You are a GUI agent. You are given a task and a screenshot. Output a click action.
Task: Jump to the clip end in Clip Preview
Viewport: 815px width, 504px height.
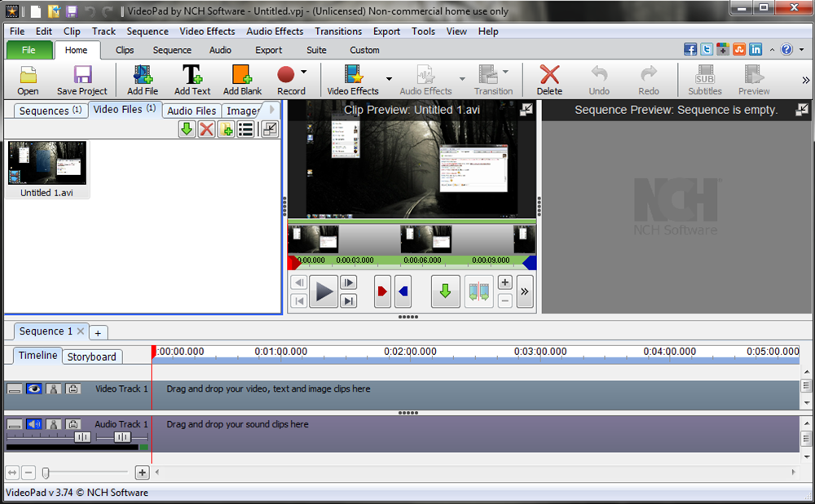pos(348,300)
